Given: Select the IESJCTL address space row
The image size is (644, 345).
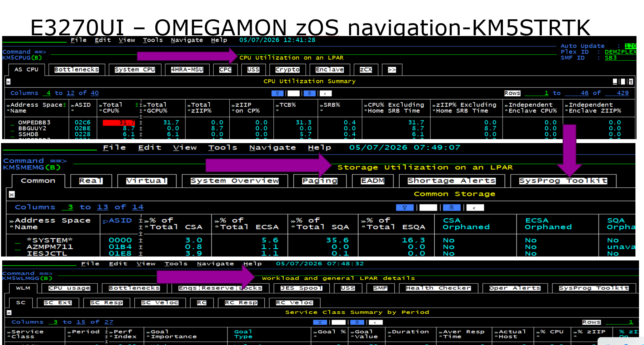Looking at the screenshot, I should [47, 253].
